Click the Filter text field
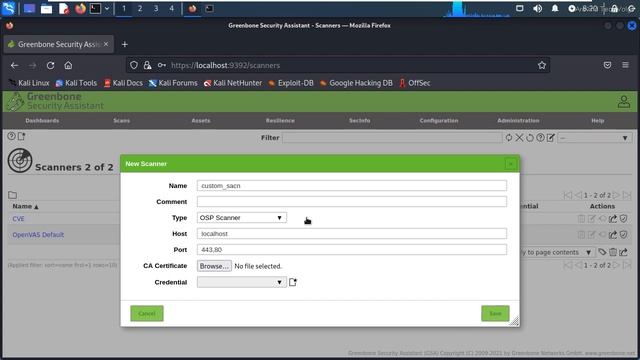This screenshot has height=360, width=640. [392, 138]
